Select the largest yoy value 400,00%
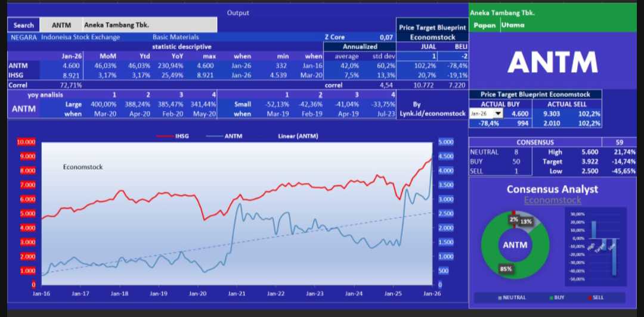Viewport: 644px width, 317px height. point(103,104)
